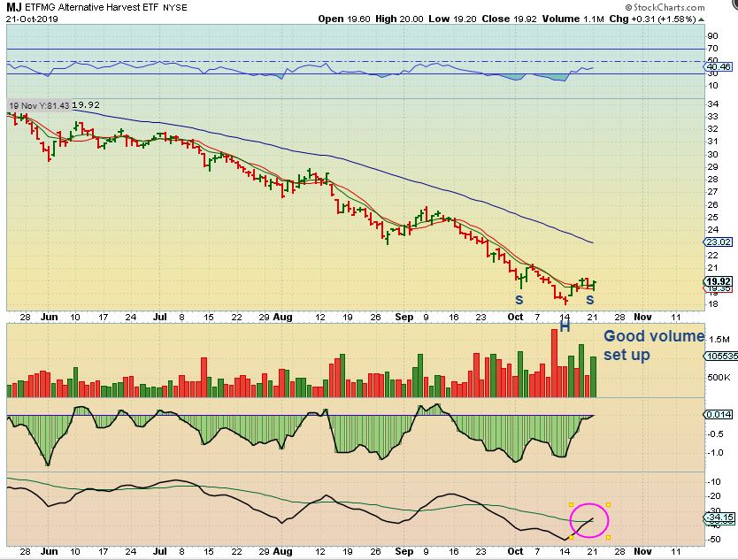Select the right 'S' shoulder annotation near 21
This screenshot has width=738, height=560.
[589, 299]
